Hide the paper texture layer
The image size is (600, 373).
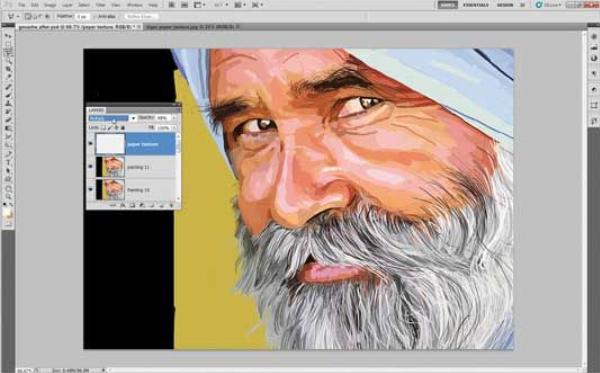[x=91, y=144]
